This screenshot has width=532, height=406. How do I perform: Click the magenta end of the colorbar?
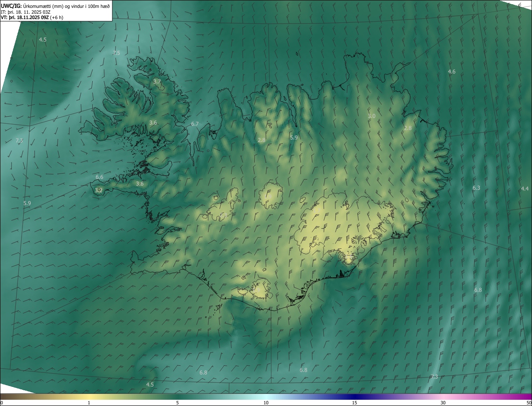point(525,396)
